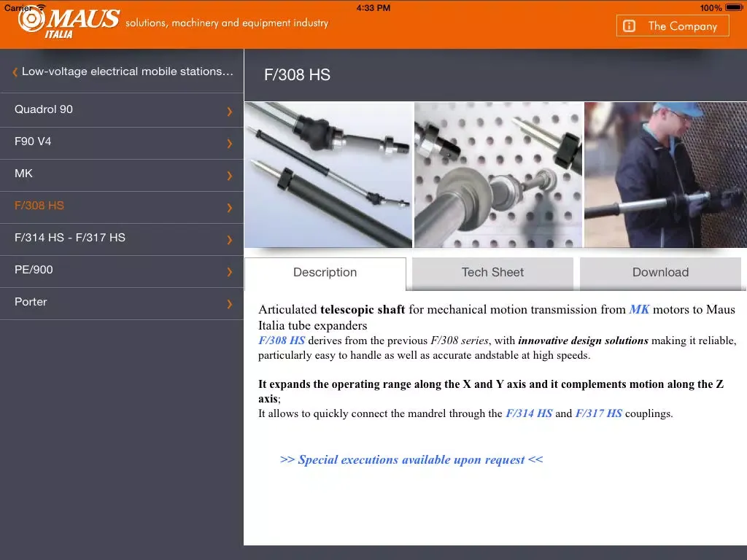The image size is (747, 560).
Task: Follow the F/308 HS link in description
Action: point(282,341)
